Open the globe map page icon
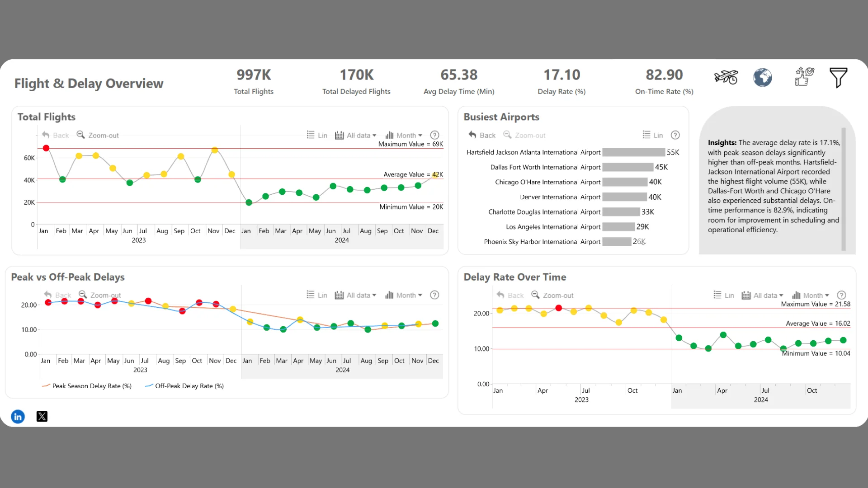Image resolution: width=868 pixels, height=488 pixels. pos(763,77)
